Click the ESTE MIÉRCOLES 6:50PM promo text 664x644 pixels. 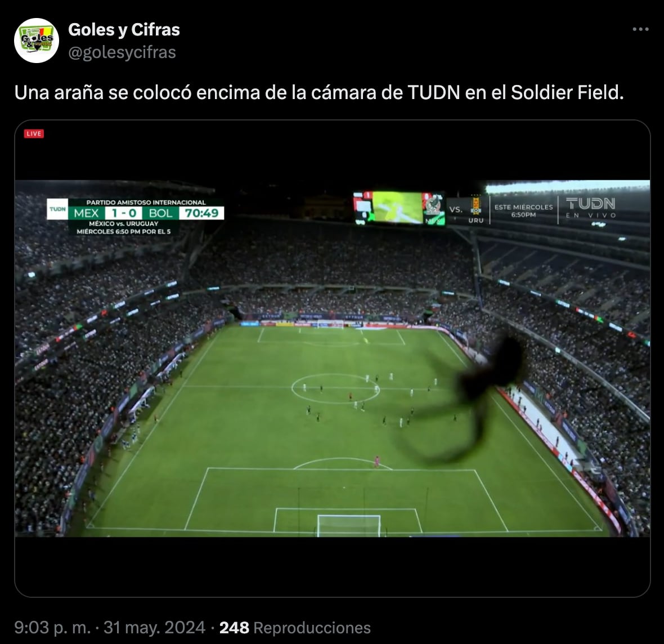[x=523, y=211]
